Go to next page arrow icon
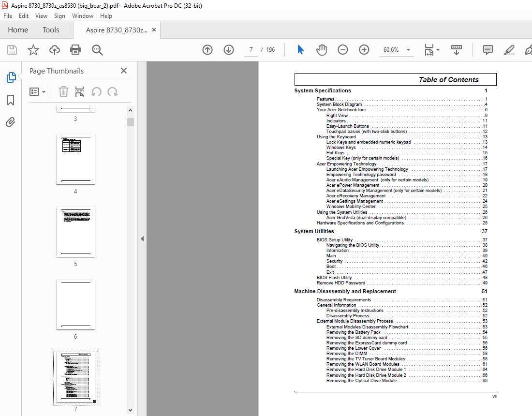This screenshot has height=416, width=532. (x=229, y=50)
